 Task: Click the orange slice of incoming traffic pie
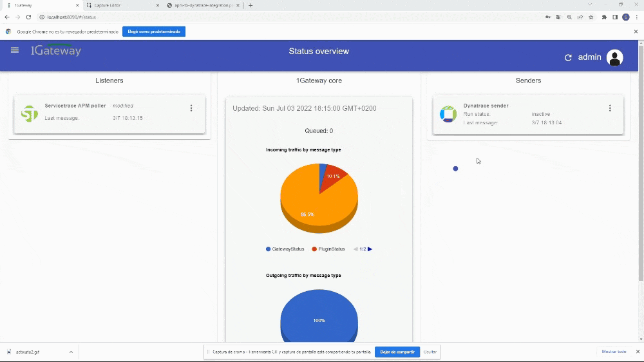(312, 203)
